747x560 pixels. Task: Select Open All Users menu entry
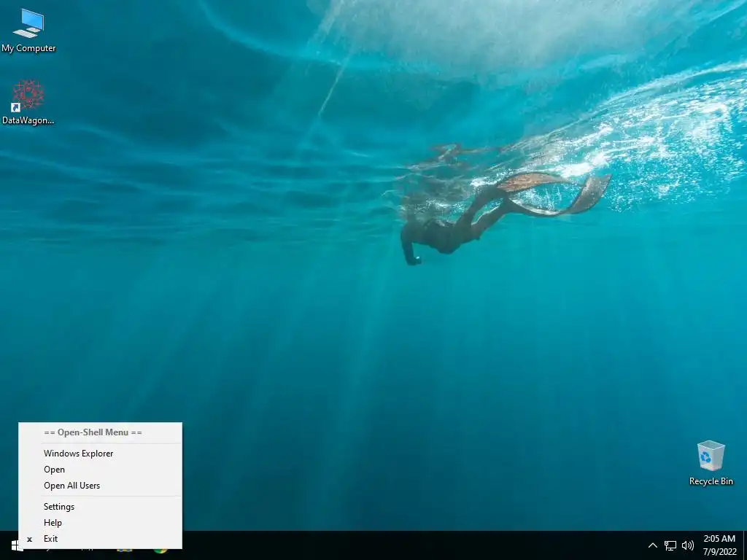101,486
